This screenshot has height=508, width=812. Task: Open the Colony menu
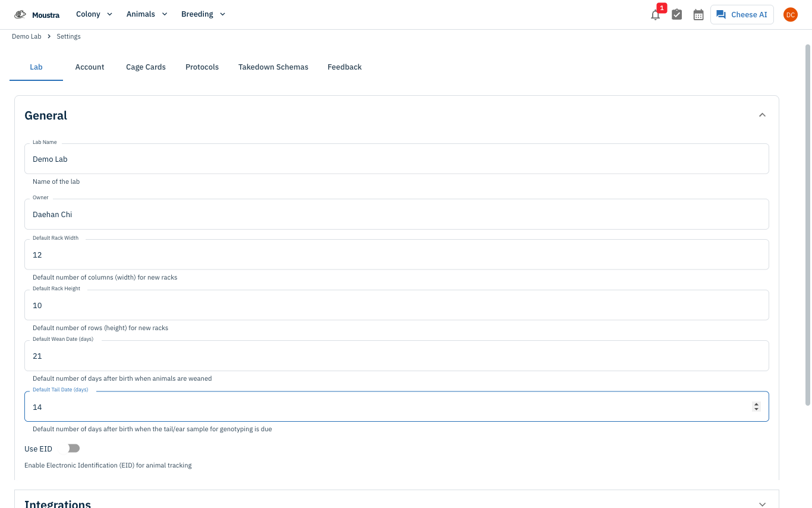pos(94,14)
